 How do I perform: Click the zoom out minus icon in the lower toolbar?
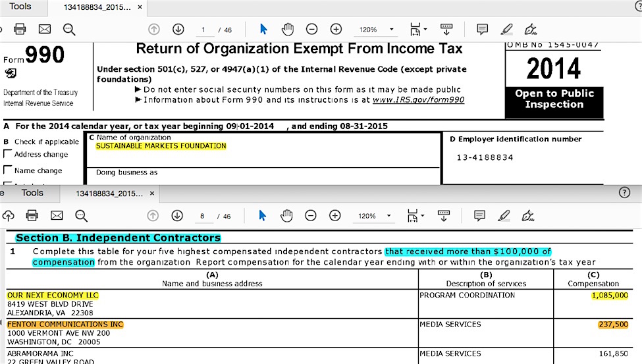point(311,216)
